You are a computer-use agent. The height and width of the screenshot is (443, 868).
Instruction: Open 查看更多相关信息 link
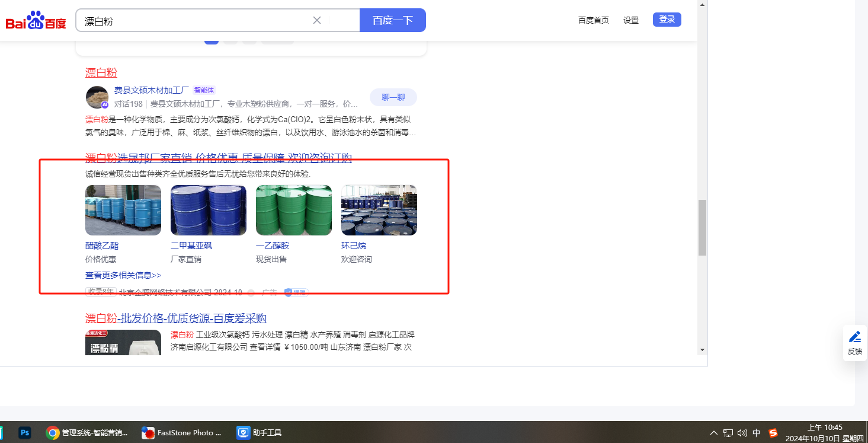pyautogui.click(x=123, y=275)
